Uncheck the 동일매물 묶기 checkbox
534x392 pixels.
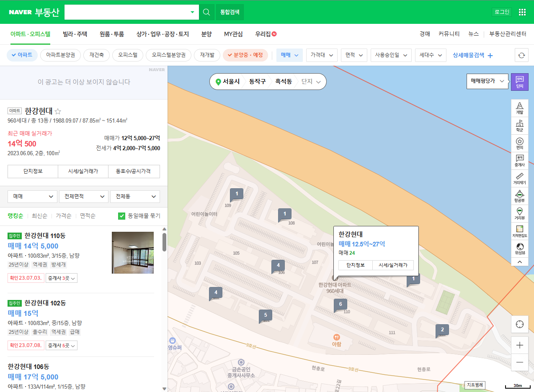(122, 216)
